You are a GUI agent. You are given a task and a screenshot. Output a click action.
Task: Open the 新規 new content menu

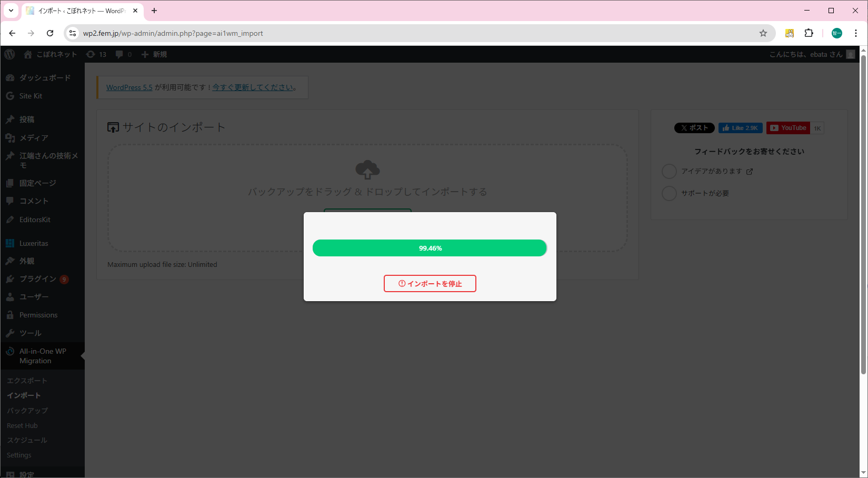(x=154, y=54)
